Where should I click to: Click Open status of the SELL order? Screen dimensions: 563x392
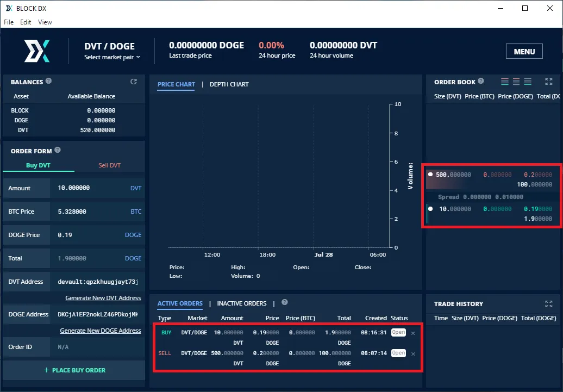tap(398, 353)
